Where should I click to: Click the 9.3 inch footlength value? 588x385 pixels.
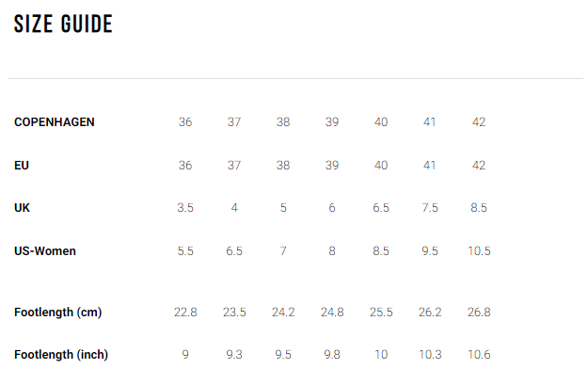234,355
